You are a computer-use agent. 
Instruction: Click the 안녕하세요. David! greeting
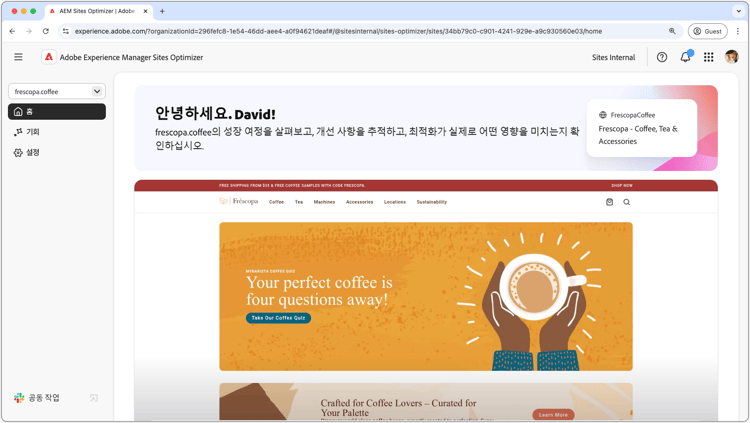pyautogui.click(x=215, y=114)
